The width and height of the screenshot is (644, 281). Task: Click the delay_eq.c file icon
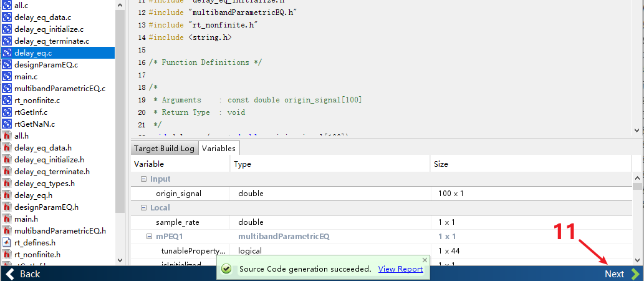(x=7, y=52)
